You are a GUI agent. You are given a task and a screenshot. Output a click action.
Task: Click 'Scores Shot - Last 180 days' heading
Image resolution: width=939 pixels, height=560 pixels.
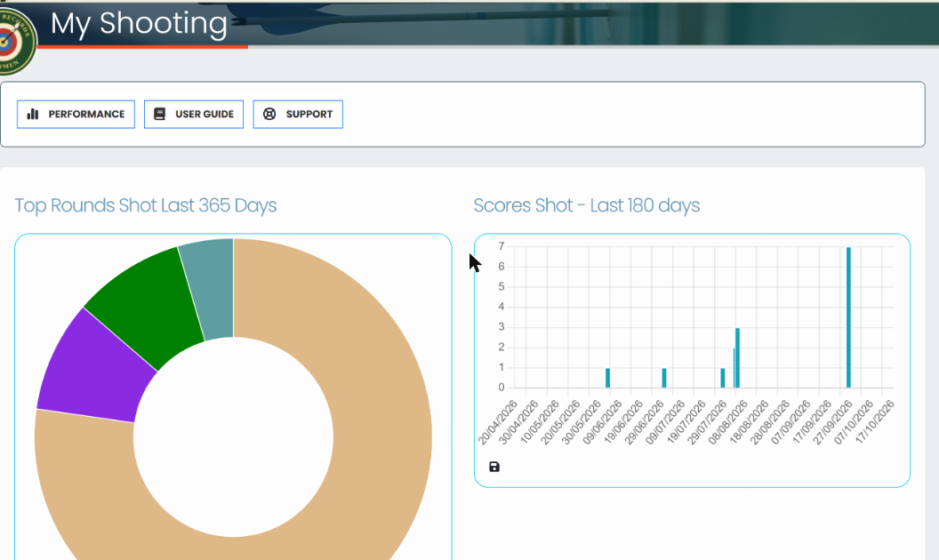(586, 205)
